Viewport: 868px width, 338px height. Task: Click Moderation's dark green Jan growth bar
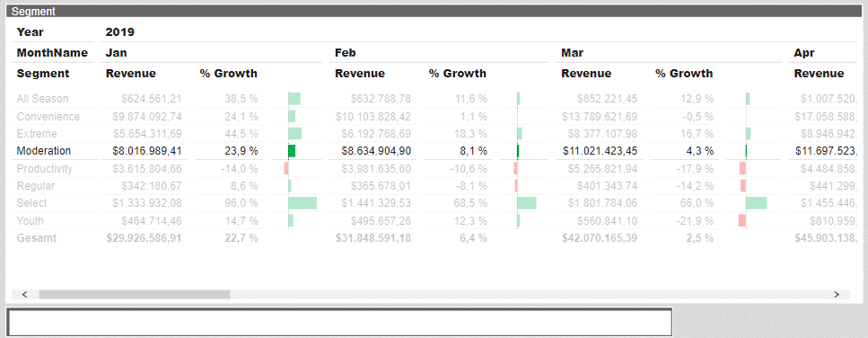[292, 151]
